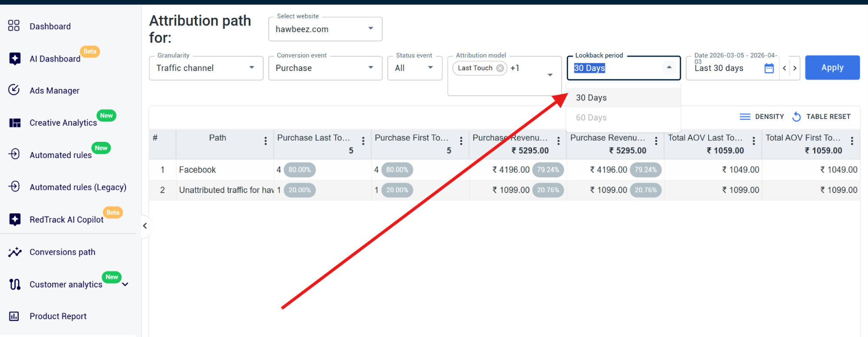The width and height of the screenshot is (868, 337).
Task: Open Dashboard from sidebar
Action: (50, 26)
